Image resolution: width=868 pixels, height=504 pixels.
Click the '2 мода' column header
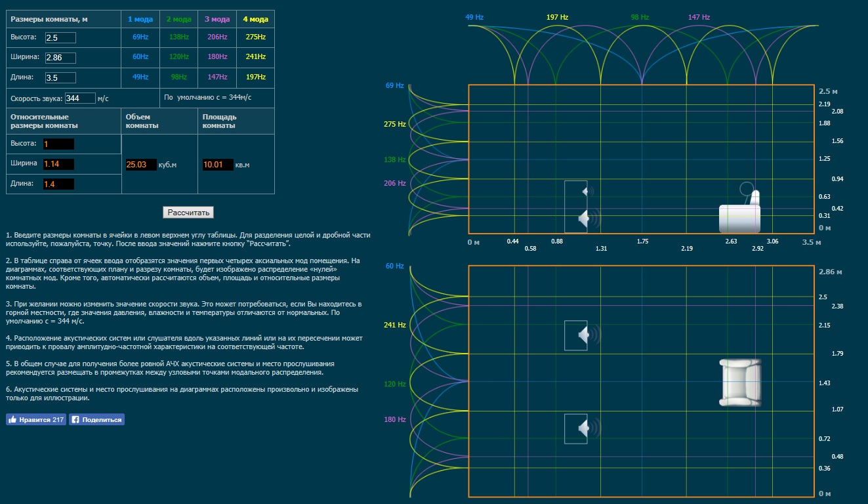click(178, 19)
